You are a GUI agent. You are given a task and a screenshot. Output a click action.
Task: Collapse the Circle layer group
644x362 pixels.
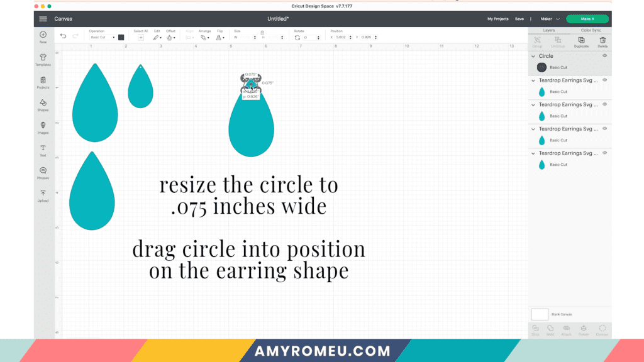tap(533, 56)
